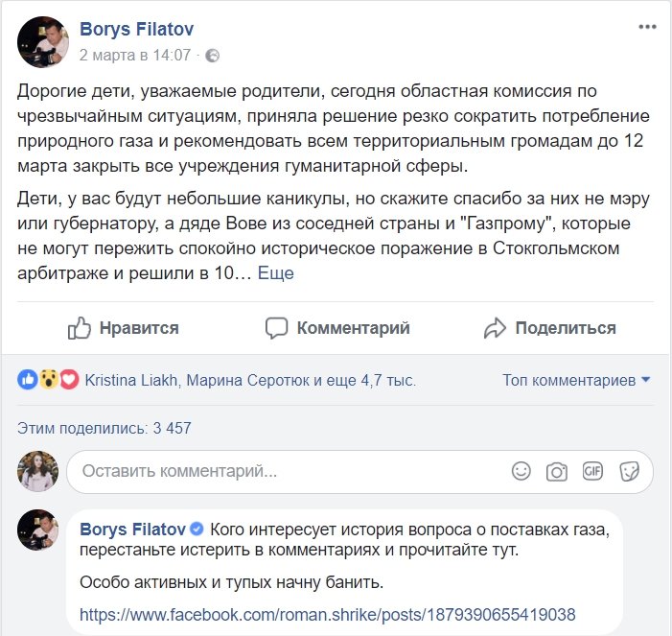Click the blue like reaction icon
Image resolution: width=672 pixels, height=636 pixels.
pyautogui.click(x=28, y=380)
